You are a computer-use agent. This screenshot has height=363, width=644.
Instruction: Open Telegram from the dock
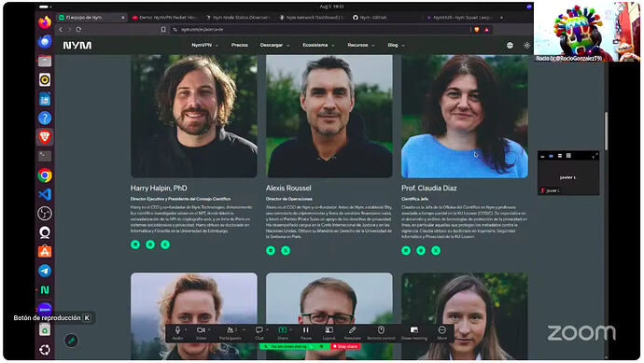[x=45, y=271]
